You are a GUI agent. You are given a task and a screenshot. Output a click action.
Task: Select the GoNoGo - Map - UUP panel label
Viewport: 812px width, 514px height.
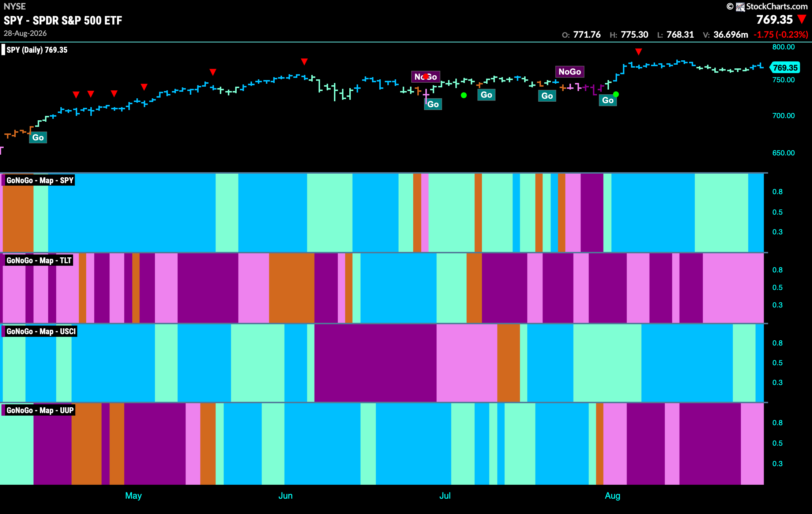(39, 410)
